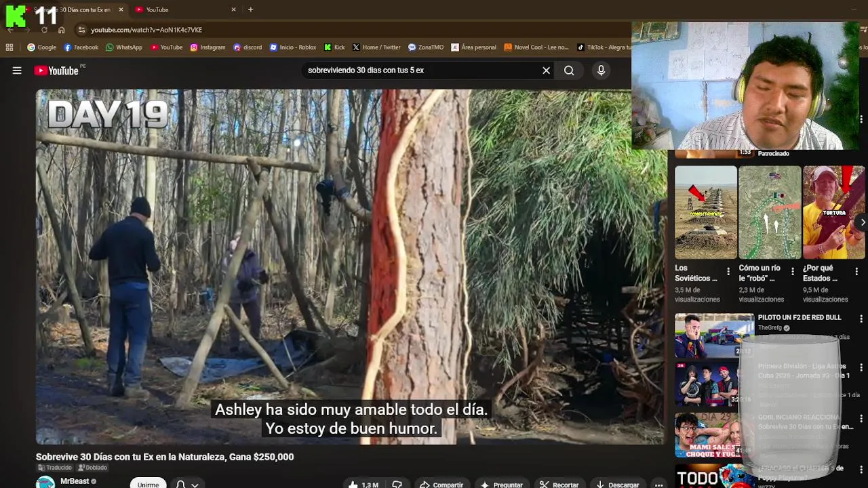This screenshot has width=868, height=488.
Task: Open browser apps grid in bookmarks bar
Action: point(9,47)
